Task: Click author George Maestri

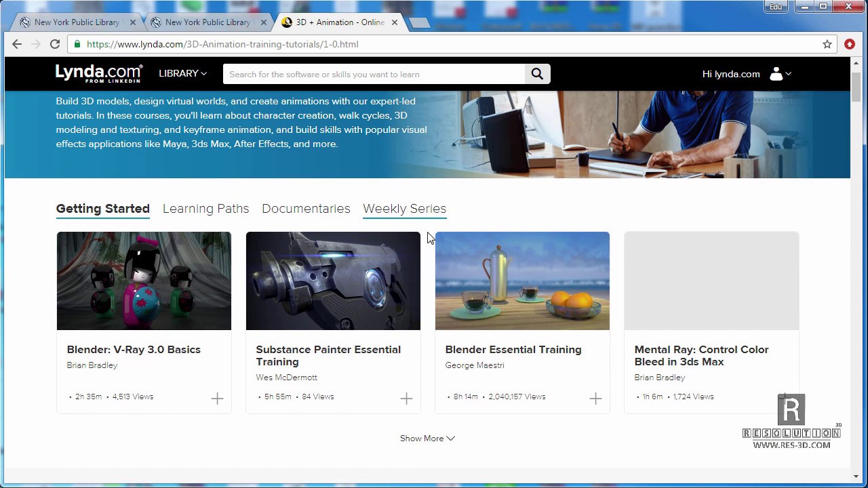Action: [x=474, y=365]
